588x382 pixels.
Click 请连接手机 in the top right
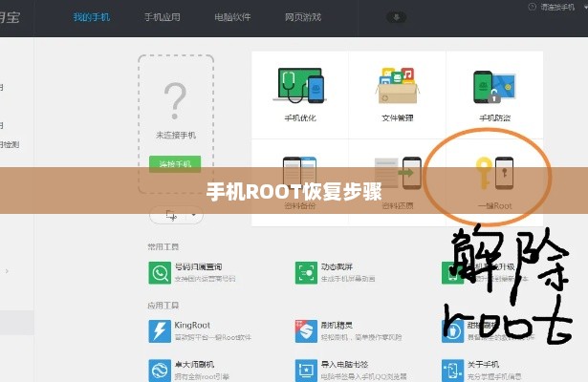pos(557,7)
